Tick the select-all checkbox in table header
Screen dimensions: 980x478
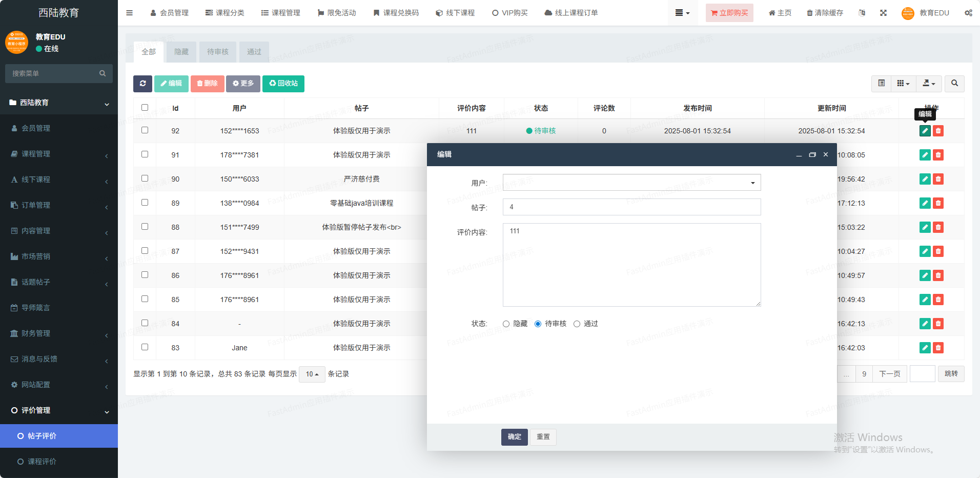point(145,108)
